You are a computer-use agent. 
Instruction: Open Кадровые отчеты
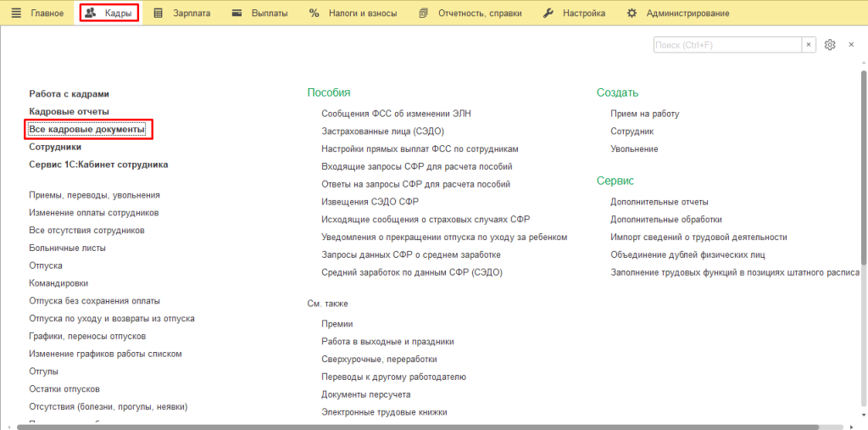tap(70, 111)
